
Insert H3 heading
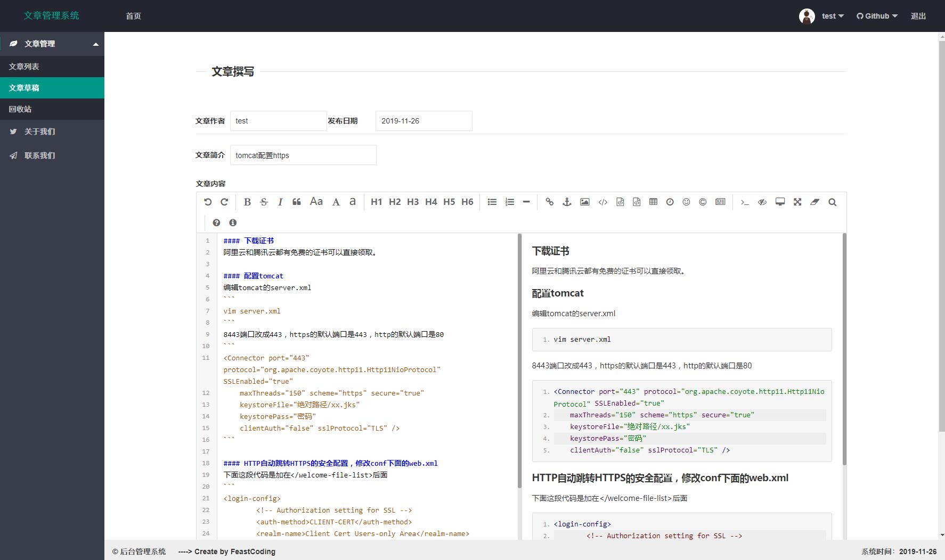[413, 202]
